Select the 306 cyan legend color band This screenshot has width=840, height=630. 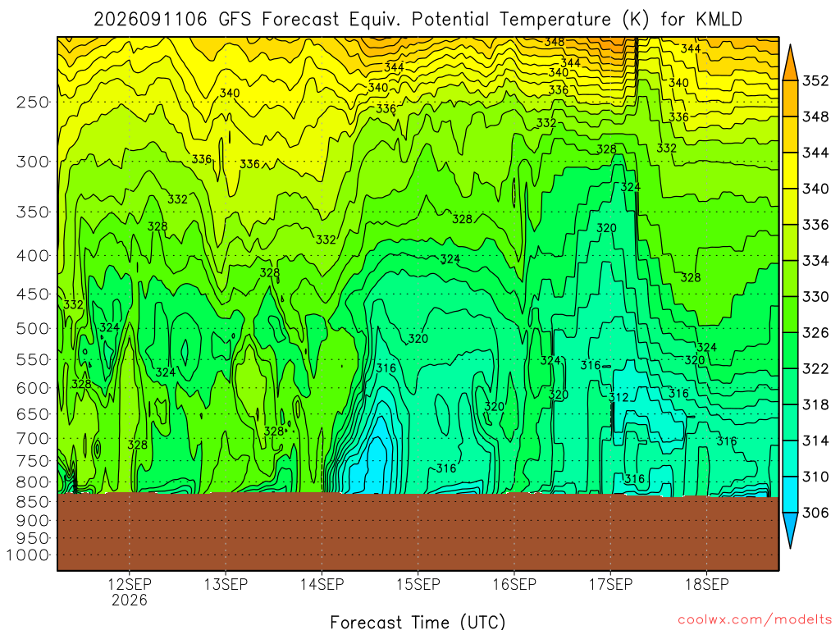[790, 495]
